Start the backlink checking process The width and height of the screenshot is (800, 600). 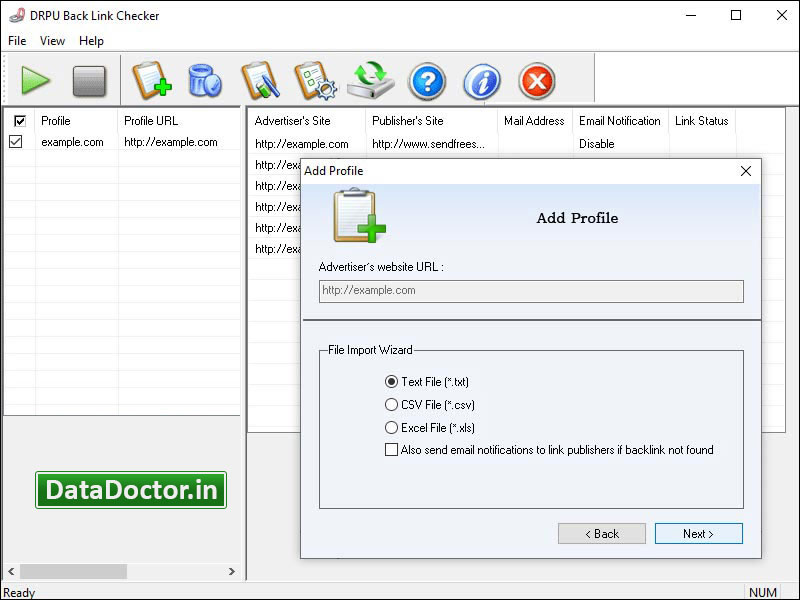36,80
